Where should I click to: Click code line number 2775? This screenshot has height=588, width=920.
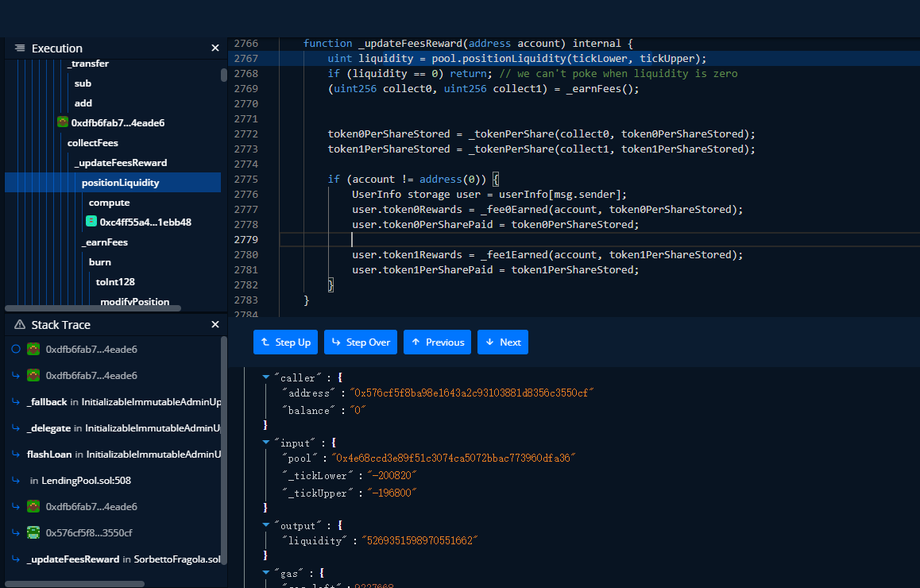click(245, 180)
